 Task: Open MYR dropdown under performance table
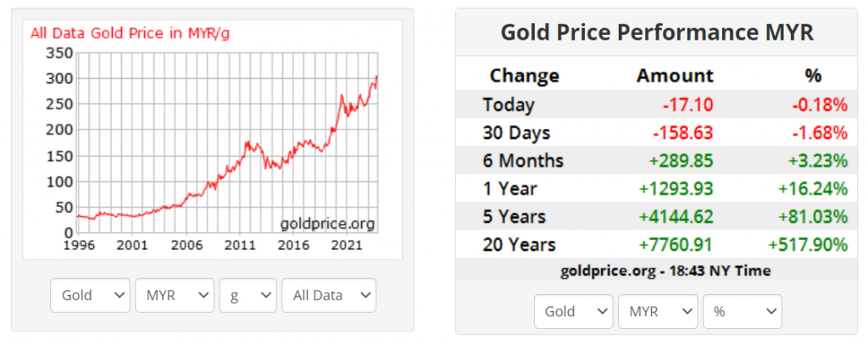(657, 311)
